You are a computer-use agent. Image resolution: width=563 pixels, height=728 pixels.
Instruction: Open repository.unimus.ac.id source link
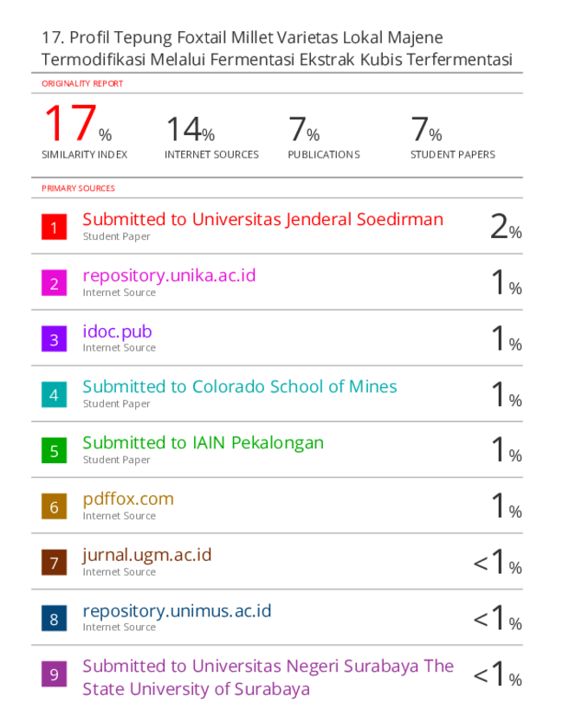point(177,611)
